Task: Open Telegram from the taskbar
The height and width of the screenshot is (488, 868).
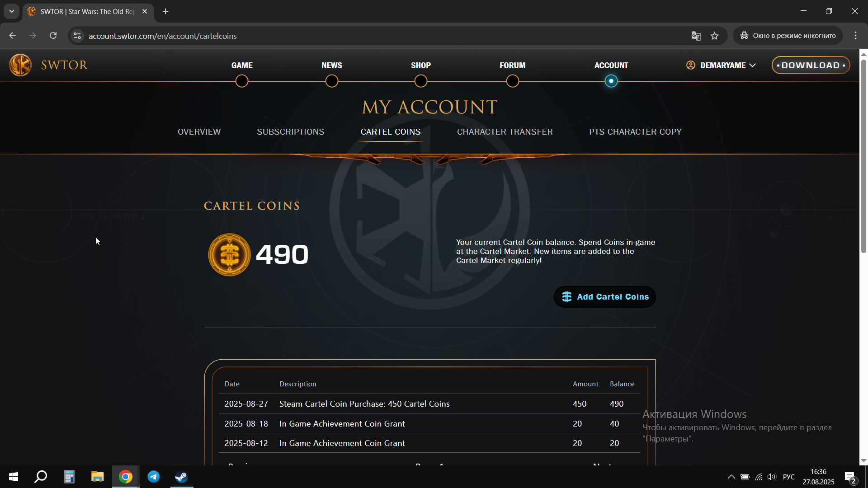Action: [154, 477]
